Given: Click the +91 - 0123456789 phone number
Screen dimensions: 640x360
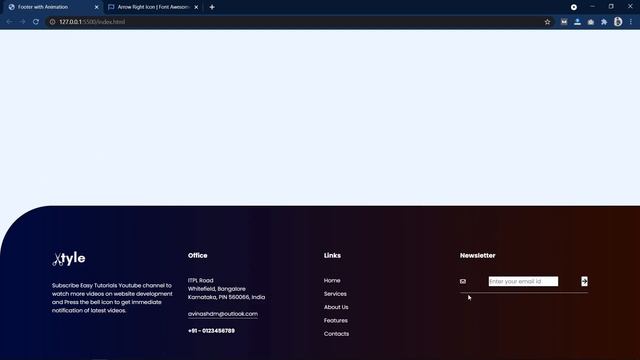Looking at the screenshot, I should point(211,331).
